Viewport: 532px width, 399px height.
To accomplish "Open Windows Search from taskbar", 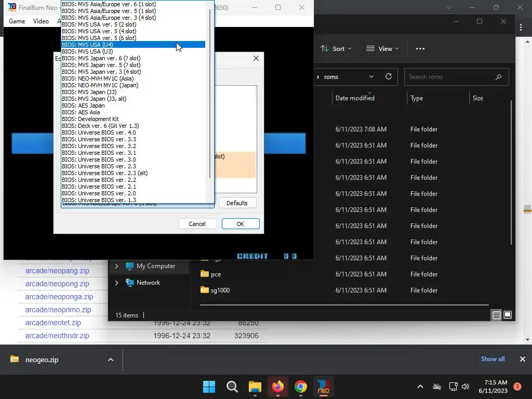I will coord(232,387).
